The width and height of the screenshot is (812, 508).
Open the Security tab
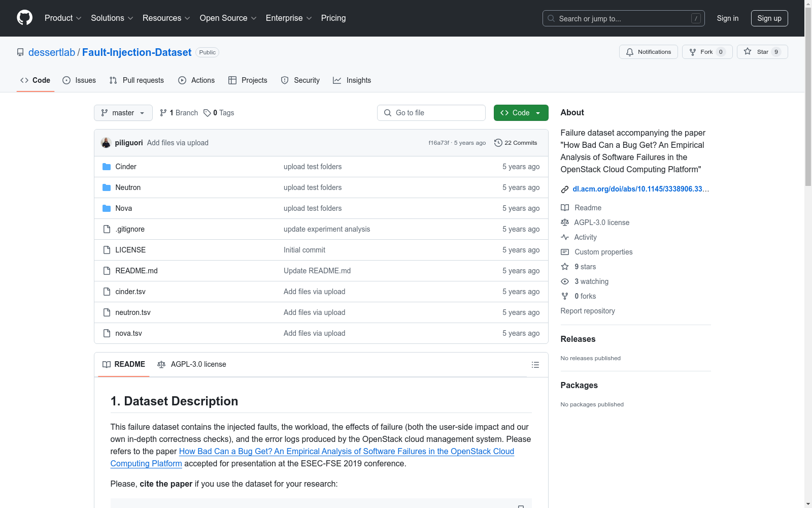click(x=300, y=80)
